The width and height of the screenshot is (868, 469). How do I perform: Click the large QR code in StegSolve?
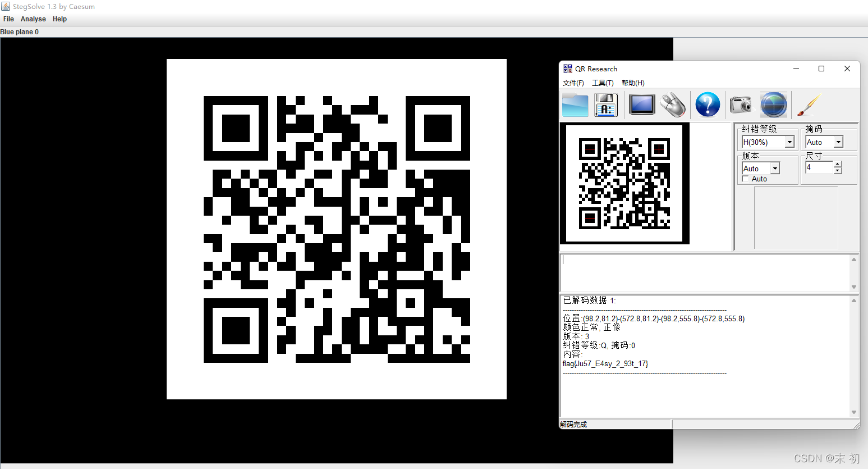click(337, 229)
